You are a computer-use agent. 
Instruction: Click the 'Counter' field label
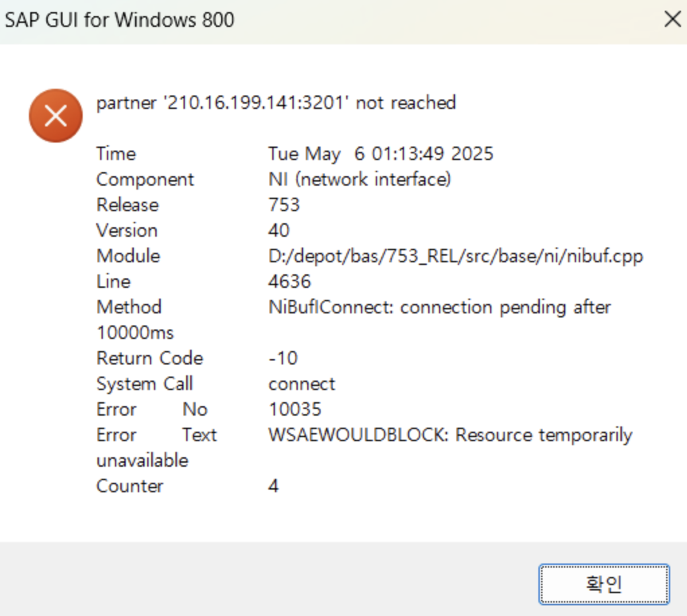point(130,486)
